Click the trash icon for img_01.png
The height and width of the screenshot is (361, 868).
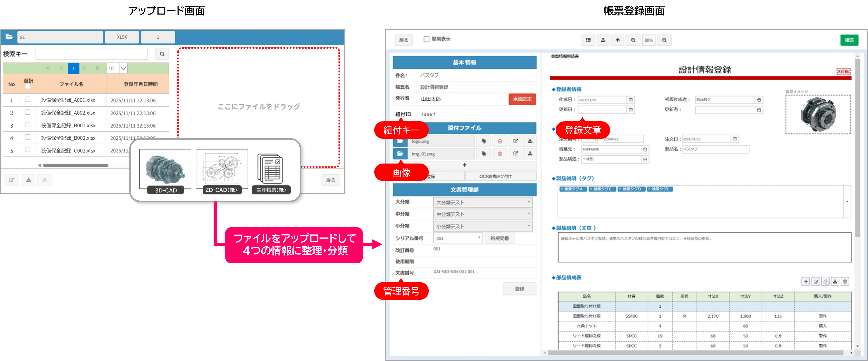tap(500, 154)
